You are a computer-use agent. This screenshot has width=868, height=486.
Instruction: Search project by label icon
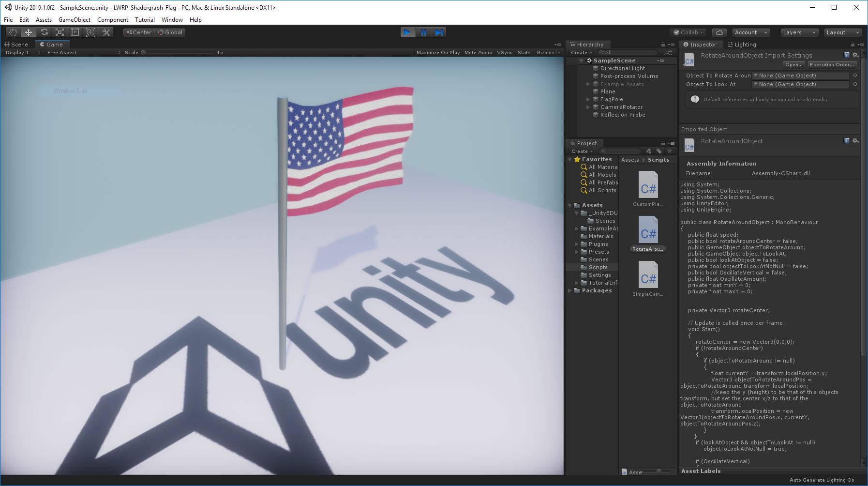click(659, 151)
